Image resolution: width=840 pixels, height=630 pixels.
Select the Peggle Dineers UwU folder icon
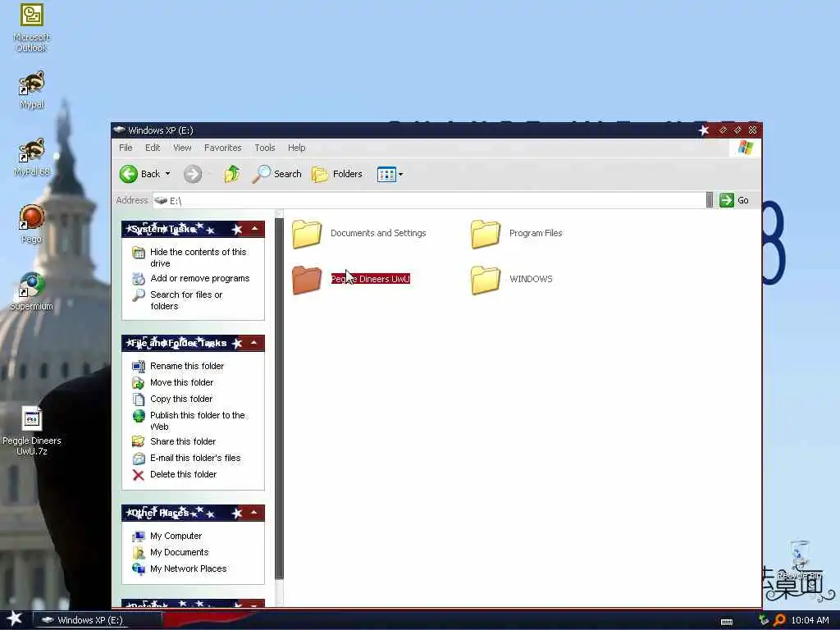[307, 281]
